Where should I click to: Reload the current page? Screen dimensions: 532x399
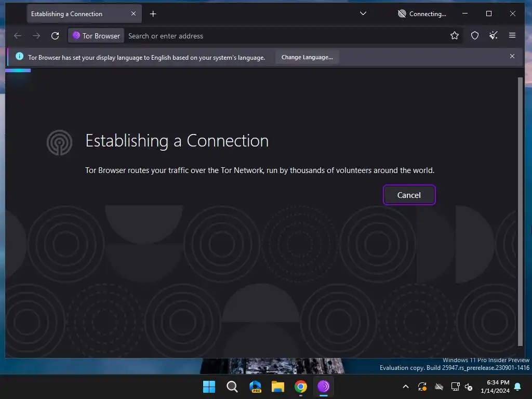pos(55,36)
